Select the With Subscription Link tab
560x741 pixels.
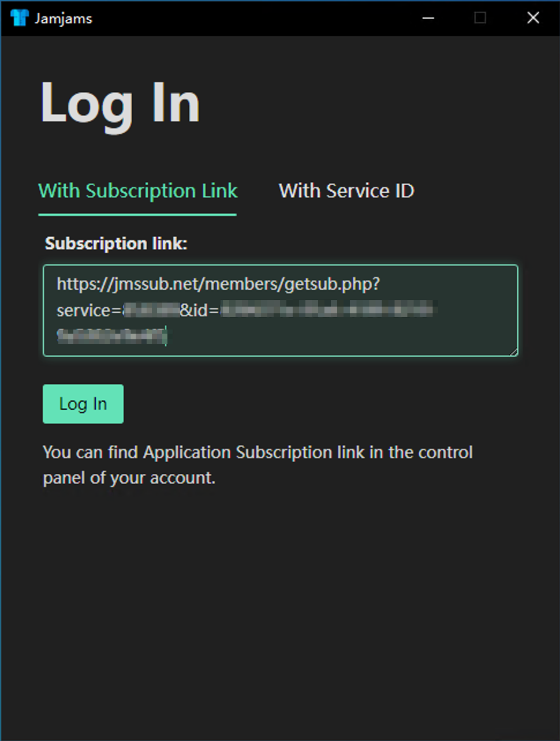pyautogui.click(x=137, y=191)
